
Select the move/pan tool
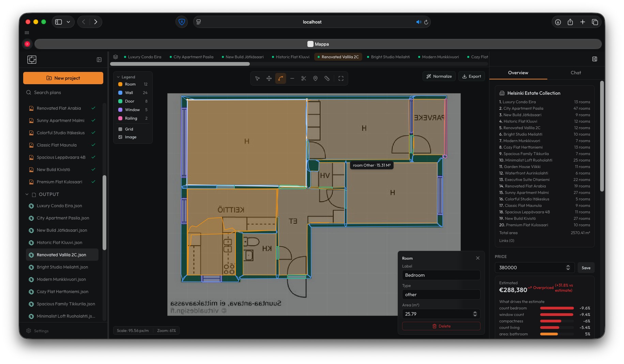point(269,78)
